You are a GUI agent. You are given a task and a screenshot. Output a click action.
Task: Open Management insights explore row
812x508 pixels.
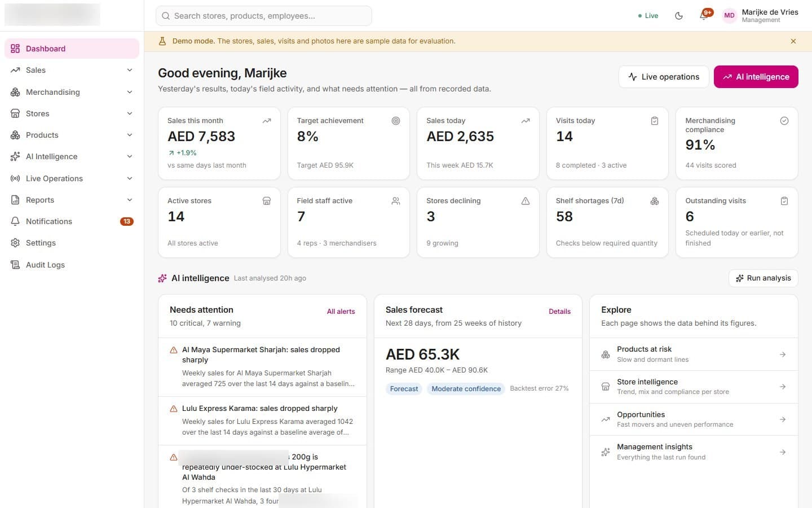click(x=694, y=452)
